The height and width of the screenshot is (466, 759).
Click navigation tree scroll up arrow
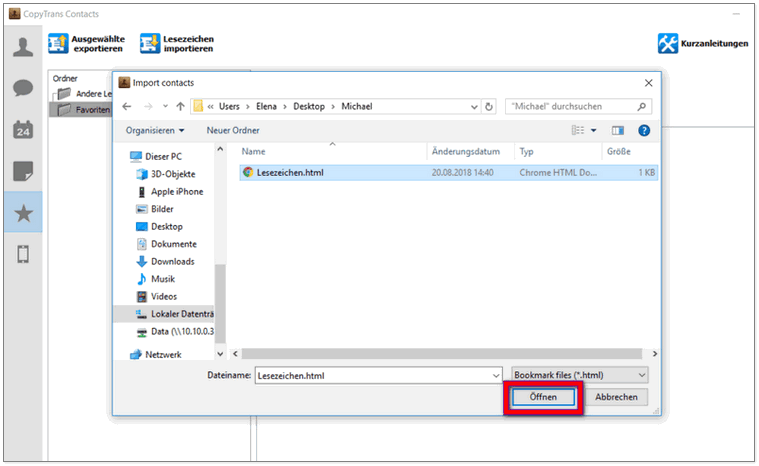[x=220, y=149]
